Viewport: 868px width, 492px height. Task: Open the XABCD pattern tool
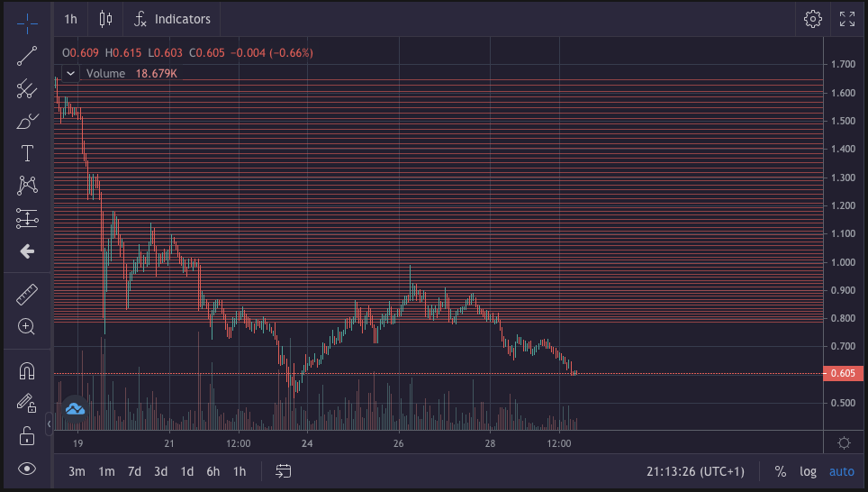(x=27, y=186)
